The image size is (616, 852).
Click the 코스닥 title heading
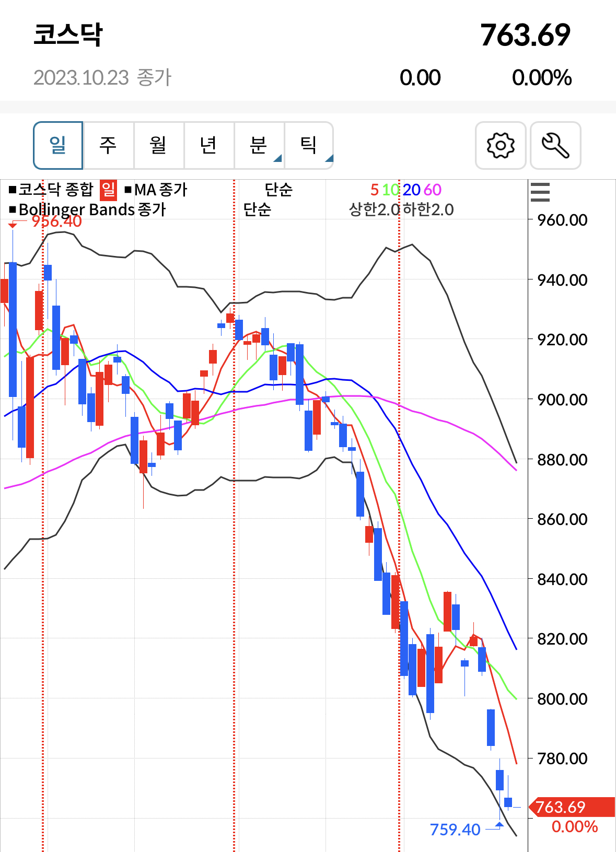click(68, 35)
